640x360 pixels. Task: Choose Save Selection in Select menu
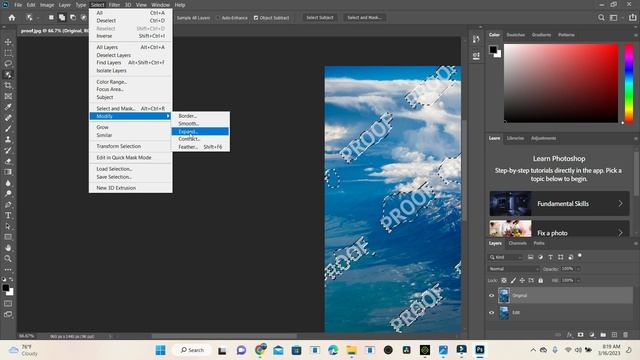131,177
